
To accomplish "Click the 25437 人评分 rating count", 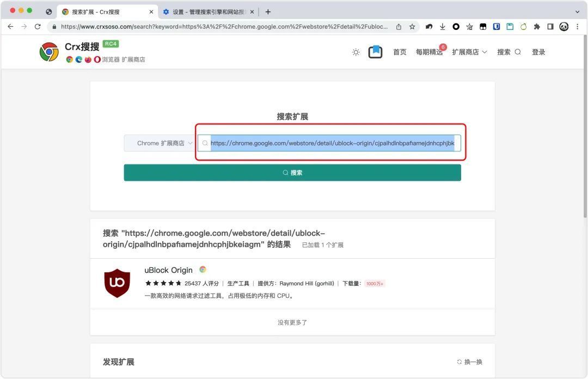I will point(201,283).
